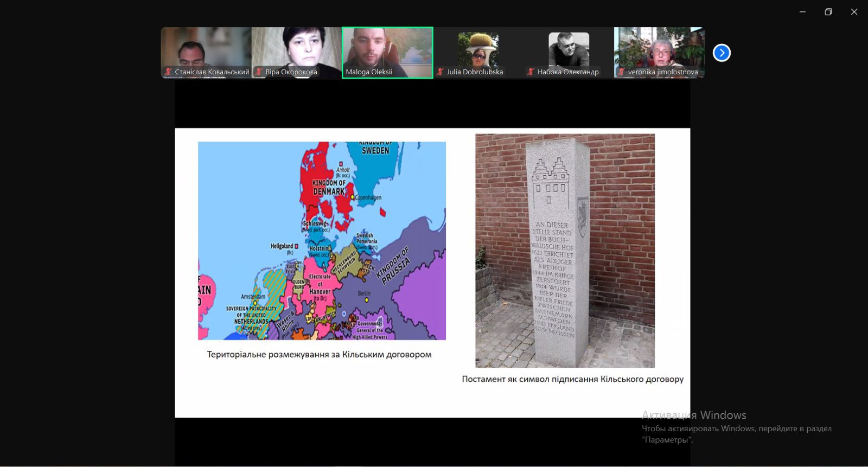Image resolution: width=868 pixels, height=467 pixels.
Task: Click muted mic icon beside Віра Окорокова
Action: (x=259, y=72)
